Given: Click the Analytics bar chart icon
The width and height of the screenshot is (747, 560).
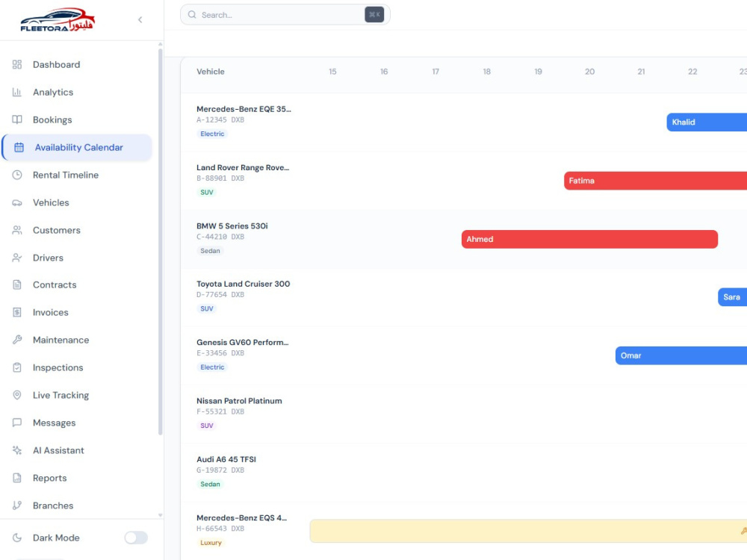Looking at the screenshot, I should (17, 92).
